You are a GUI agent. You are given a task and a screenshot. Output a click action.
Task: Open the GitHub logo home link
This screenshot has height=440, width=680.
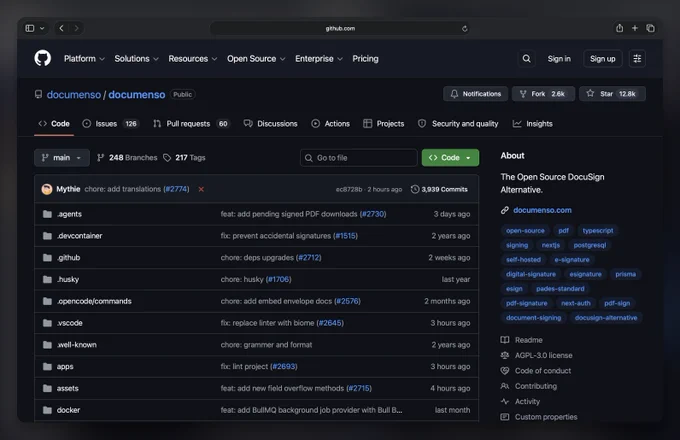42,58
